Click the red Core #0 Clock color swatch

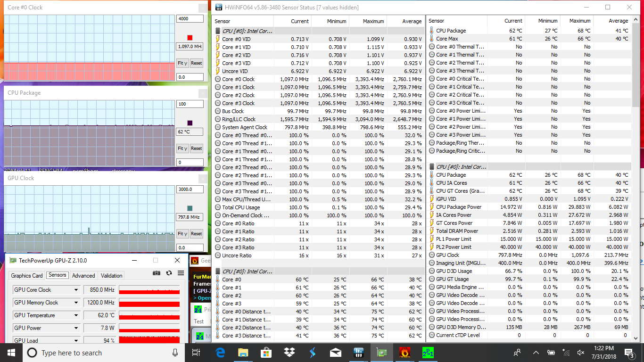coord(190,38)
